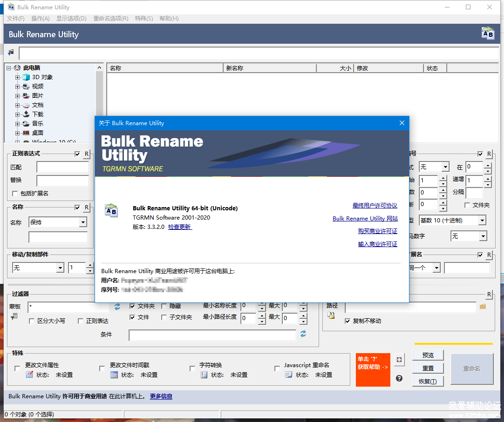Enable the 包括扩展名 checkbox
This screenshot has width=504, height=422.
[x=15, y=194]
